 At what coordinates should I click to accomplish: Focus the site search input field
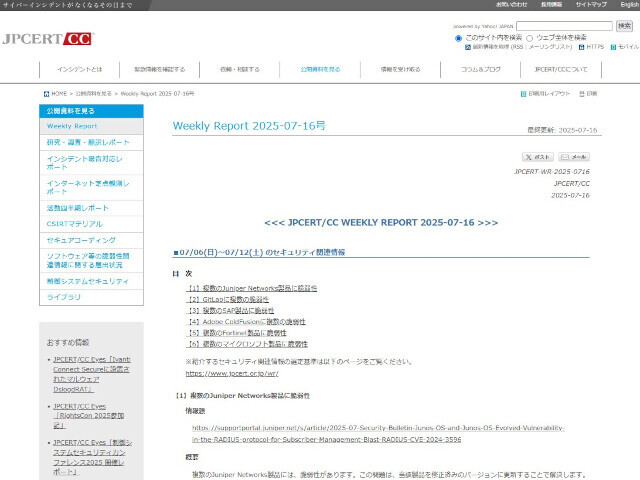(564, 26)
